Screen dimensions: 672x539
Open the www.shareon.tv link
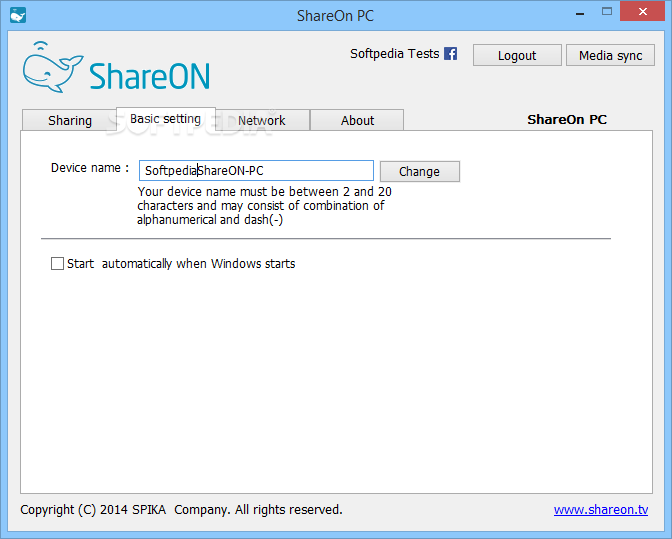pyautogui.click(x=600, y=509)
